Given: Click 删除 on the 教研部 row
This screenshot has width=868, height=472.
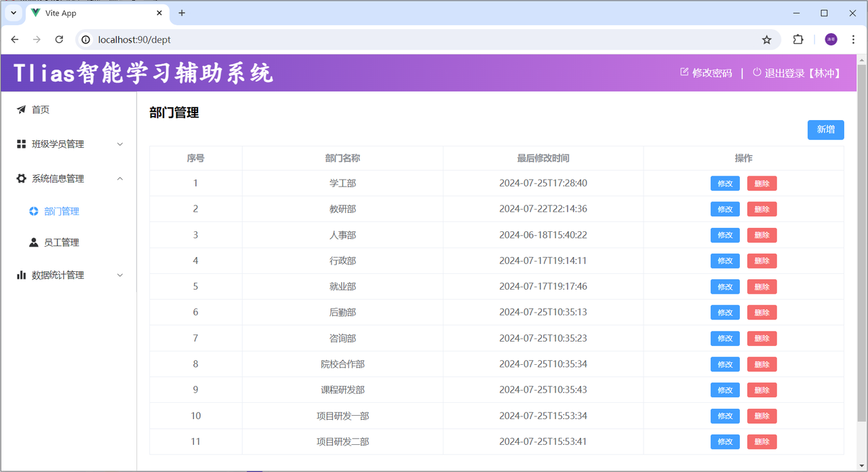Looking at the screenshot, I should click(x=762, y=209).
